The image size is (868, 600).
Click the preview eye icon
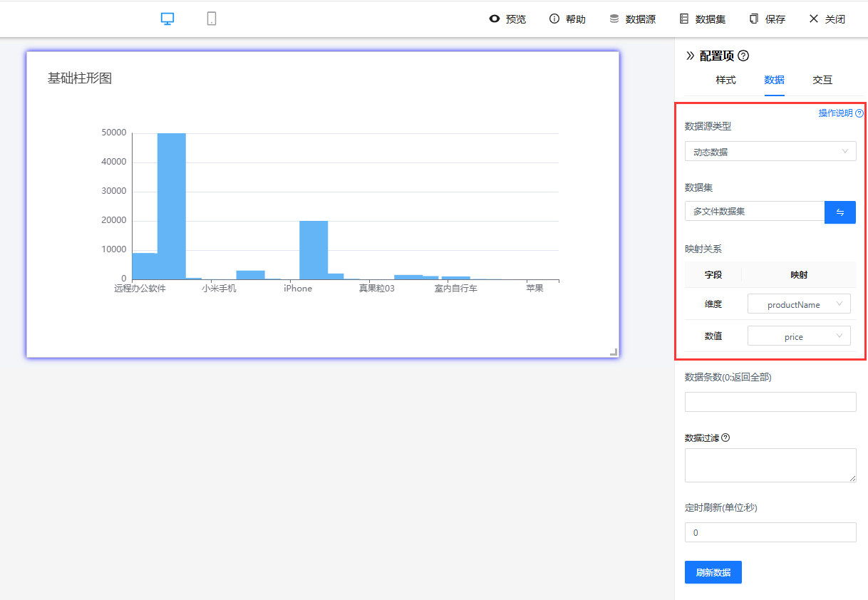point(495,19)
